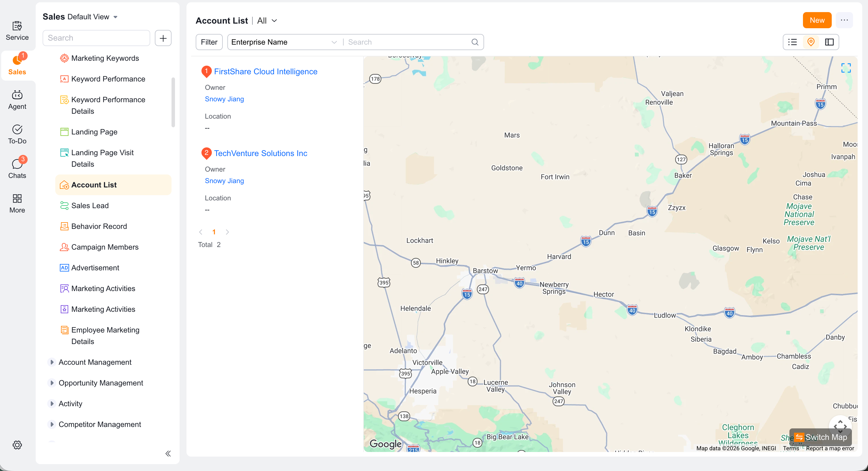The image size is (868, 471).
Task: Click the sidebar menu scrollbar
Action: pos(173,102)
